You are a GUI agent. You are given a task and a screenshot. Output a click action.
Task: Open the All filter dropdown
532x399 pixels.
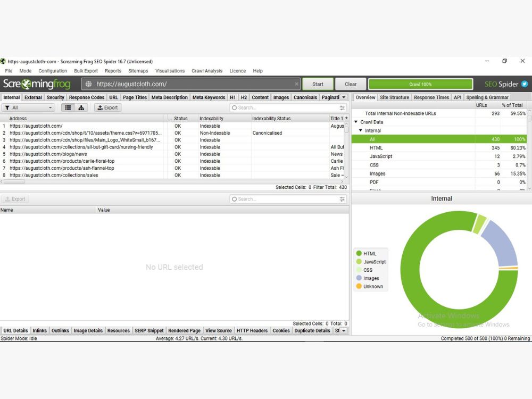29,107
